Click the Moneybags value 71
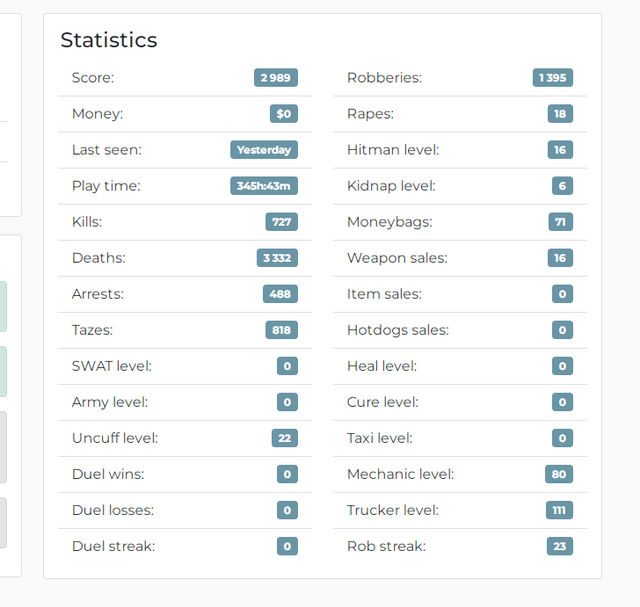Viewport: 640px width, 607px height. point(560,222)
